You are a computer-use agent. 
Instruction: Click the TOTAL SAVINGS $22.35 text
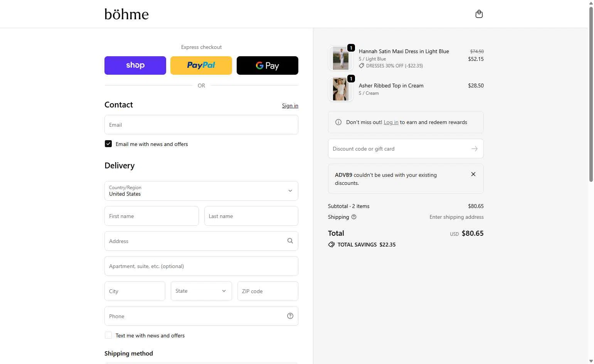pos(367,245)
